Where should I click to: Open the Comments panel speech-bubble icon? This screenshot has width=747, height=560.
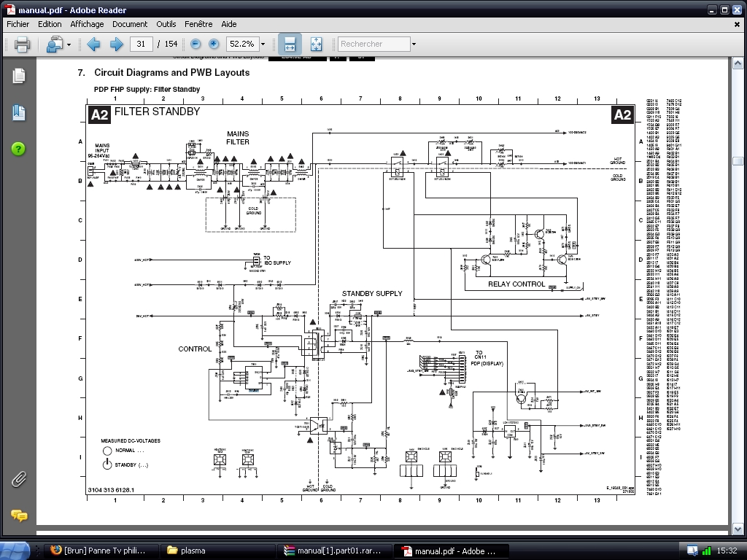pos(19,516)
